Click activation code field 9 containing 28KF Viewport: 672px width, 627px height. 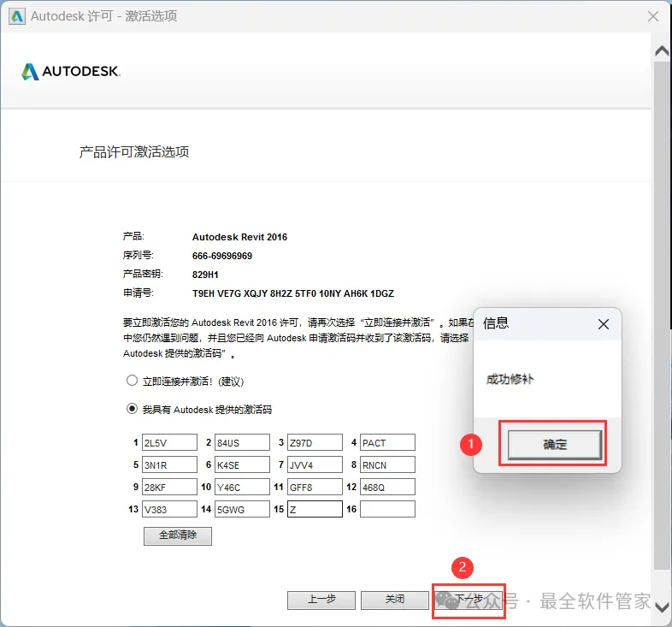pyautogui.click(x=170, y=487)
